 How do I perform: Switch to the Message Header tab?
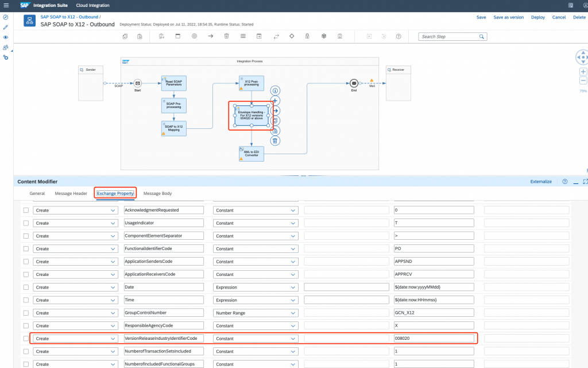click(x=71, y=193)
